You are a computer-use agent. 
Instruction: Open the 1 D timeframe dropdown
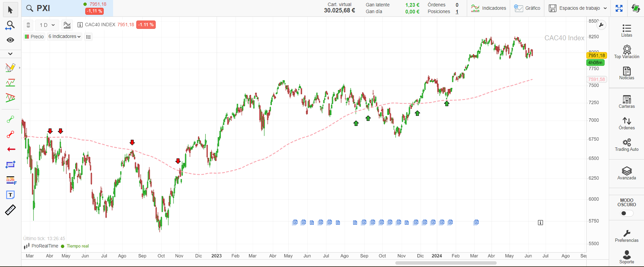pyautogui.click(x=47, y=25)
